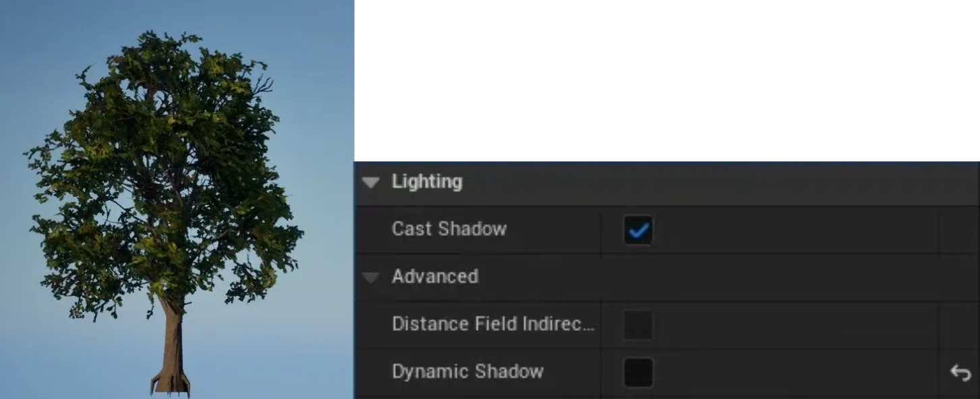This screenshot has width=980, height=399.
Task: Click the empty value cell beside the Cast Shadow checkbox
Action: pos(796,230)
